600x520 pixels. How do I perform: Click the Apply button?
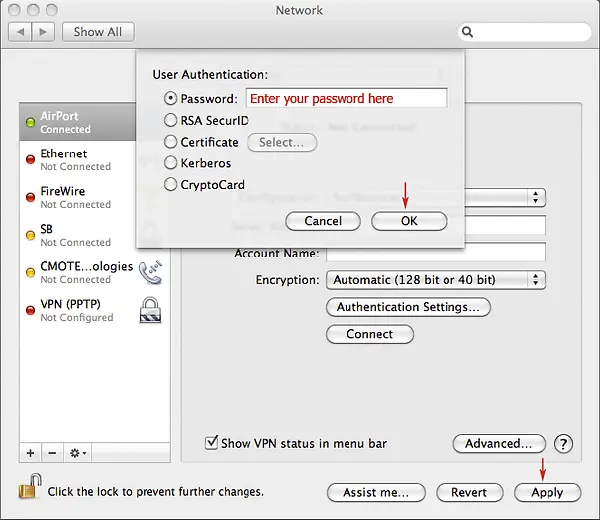547,492
